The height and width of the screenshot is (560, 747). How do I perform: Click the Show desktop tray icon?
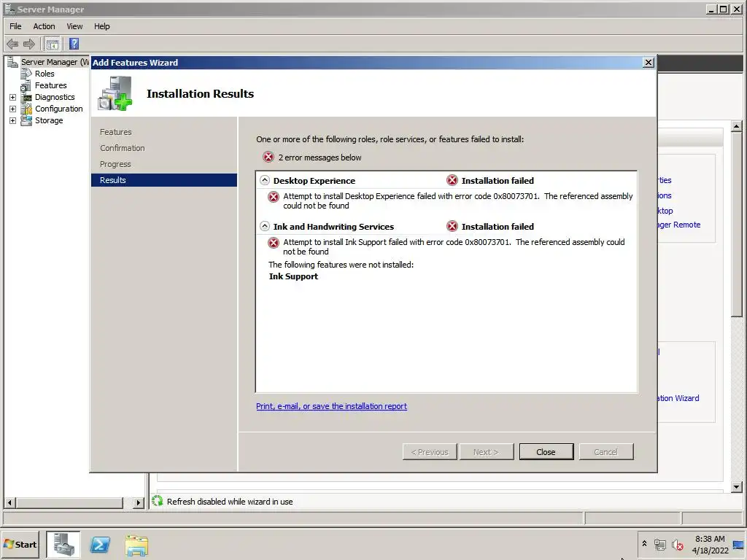(x=739, y=544)
